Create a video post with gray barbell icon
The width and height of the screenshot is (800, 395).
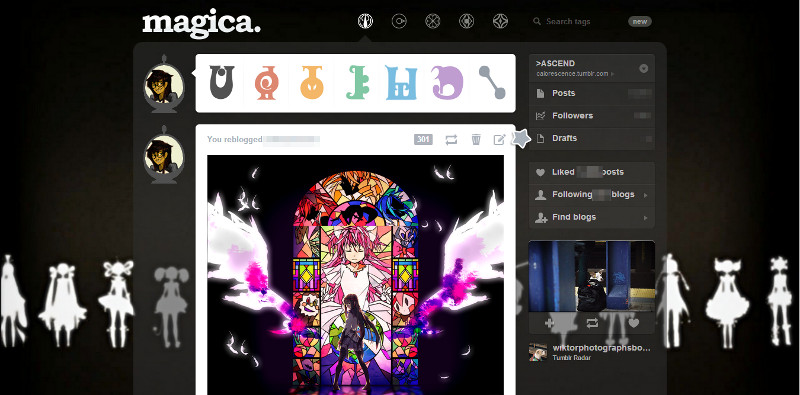[492, 83]
